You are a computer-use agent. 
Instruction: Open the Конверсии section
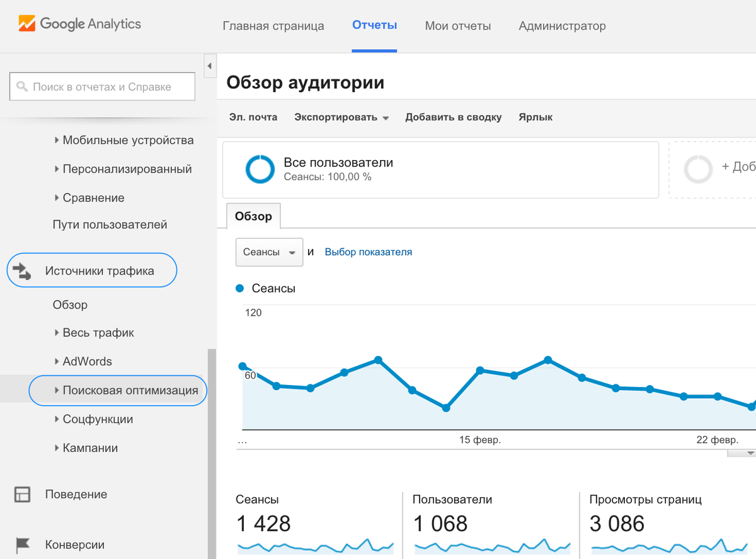point(75,545)
